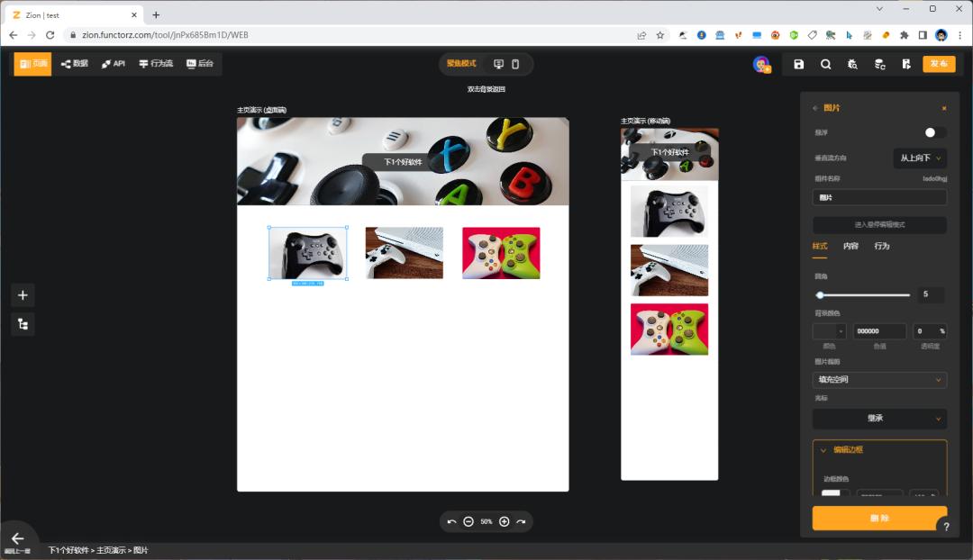Click back arrow beside 图片 panel title
The height and width of the screenshot is (560, 973).
coord(814,108)
